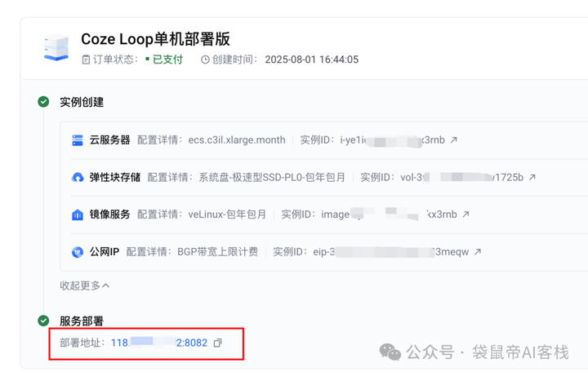
Task: Click the 创建时间 label
Action: (x=233, y=60)
